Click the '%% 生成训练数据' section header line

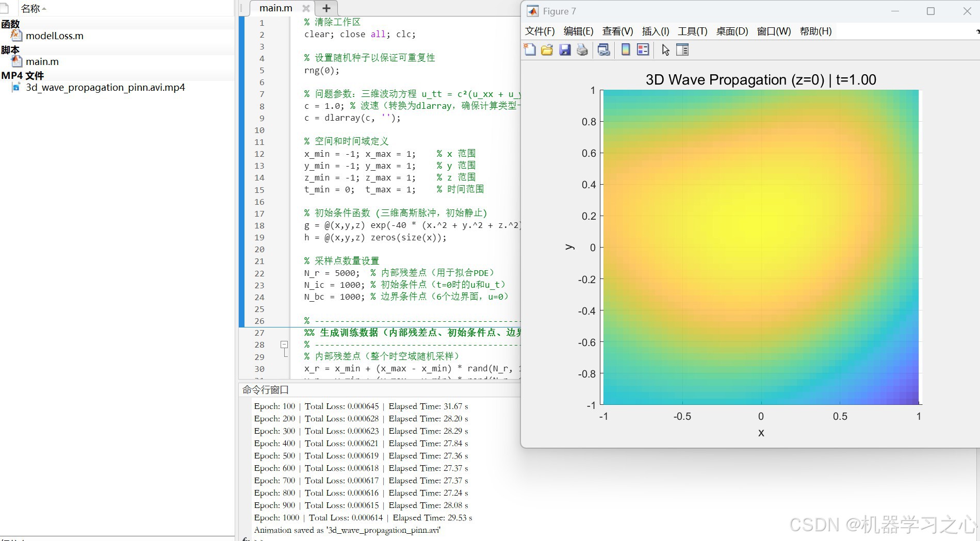(x=412, y=333)
